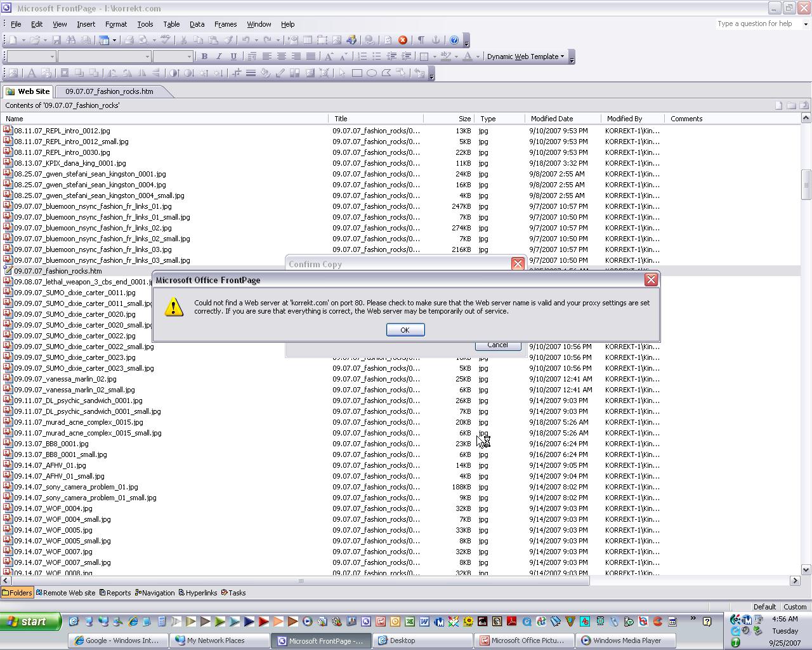812x650 pixels.
Task: Click the Spelling ABC check icon
Action: (165, 40)
